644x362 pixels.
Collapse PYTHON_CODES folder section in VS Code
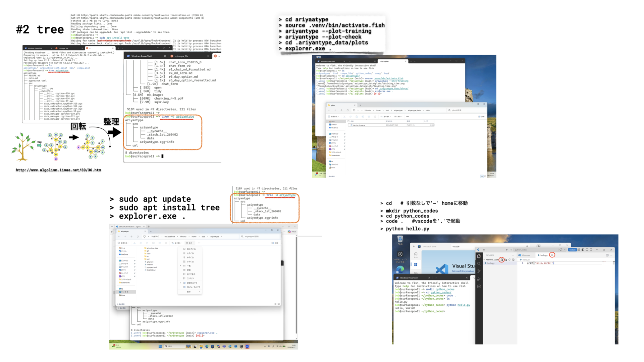point(484,260)
